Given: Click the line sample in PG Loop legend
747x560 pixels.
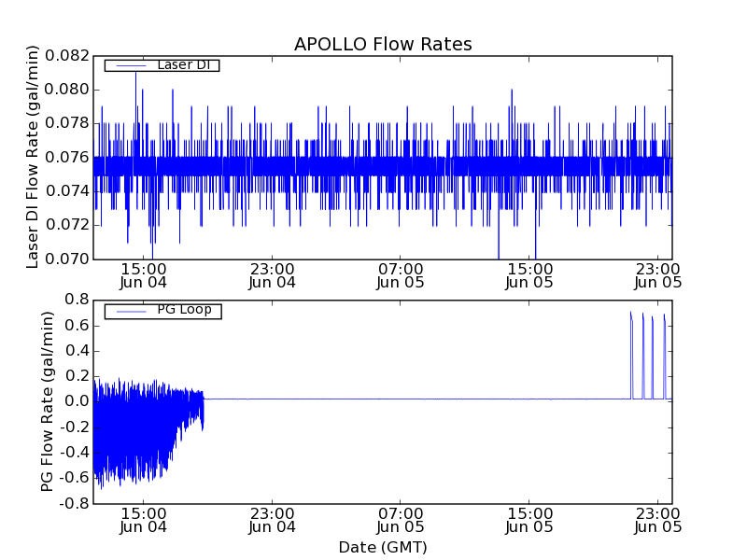Looking at the screenshot, I should (x=131, y=312).
